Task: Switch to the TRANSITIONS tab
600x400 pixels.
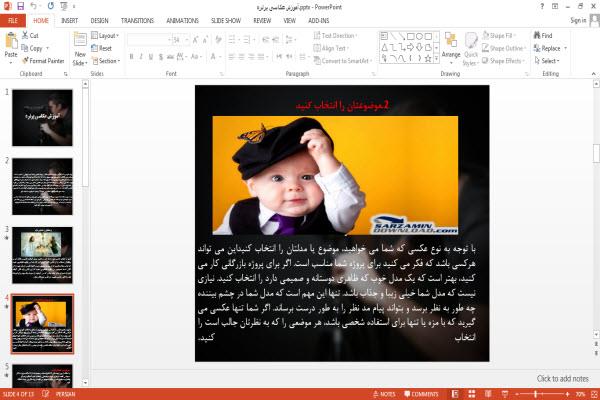Action: point(137,21)
